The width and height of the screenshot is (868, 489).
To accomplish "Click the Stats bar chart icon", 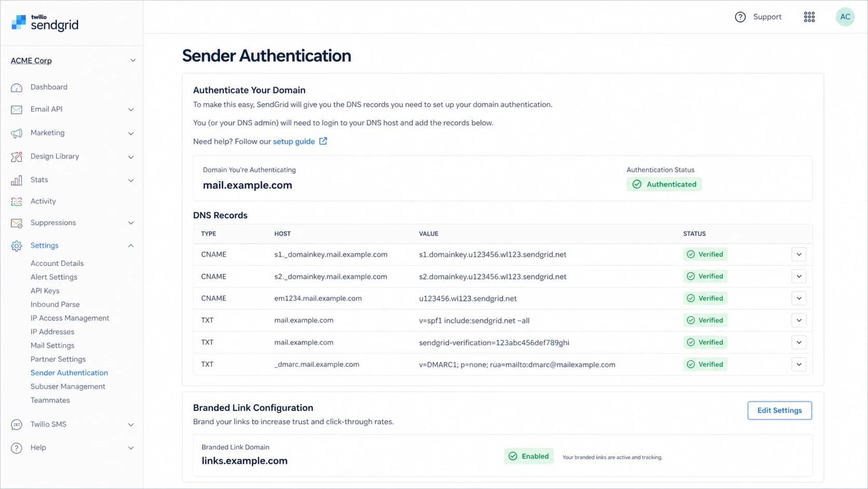I will 17,180.
